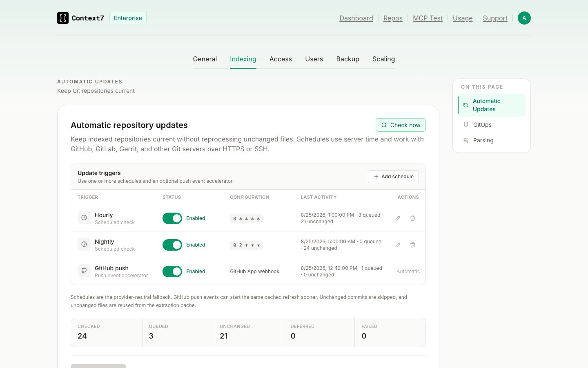Switch to the Scaling tab

coord(384,59)
